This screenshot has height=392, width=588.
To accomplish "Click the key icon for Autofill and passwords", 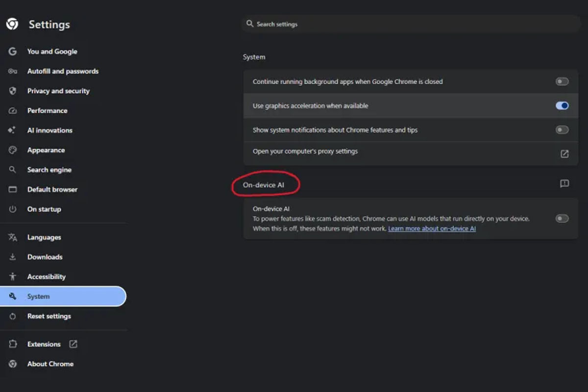I will [x=13, y=71].
